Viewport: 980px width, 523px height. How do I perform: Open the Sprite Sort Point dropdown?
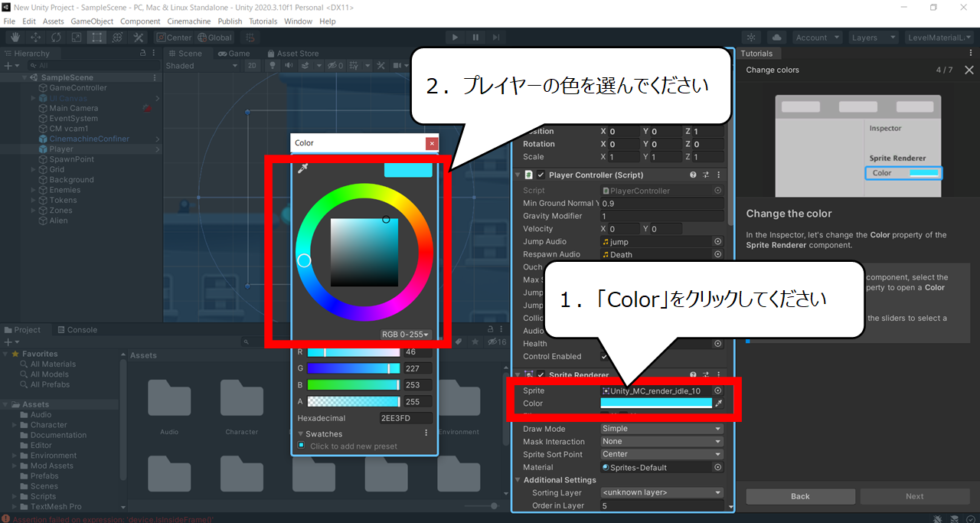point(661,454)
